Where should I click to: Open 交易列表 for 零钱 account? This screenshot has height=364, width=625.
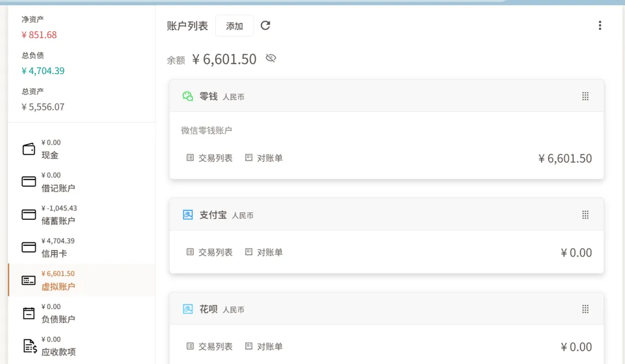click(209, 158)
